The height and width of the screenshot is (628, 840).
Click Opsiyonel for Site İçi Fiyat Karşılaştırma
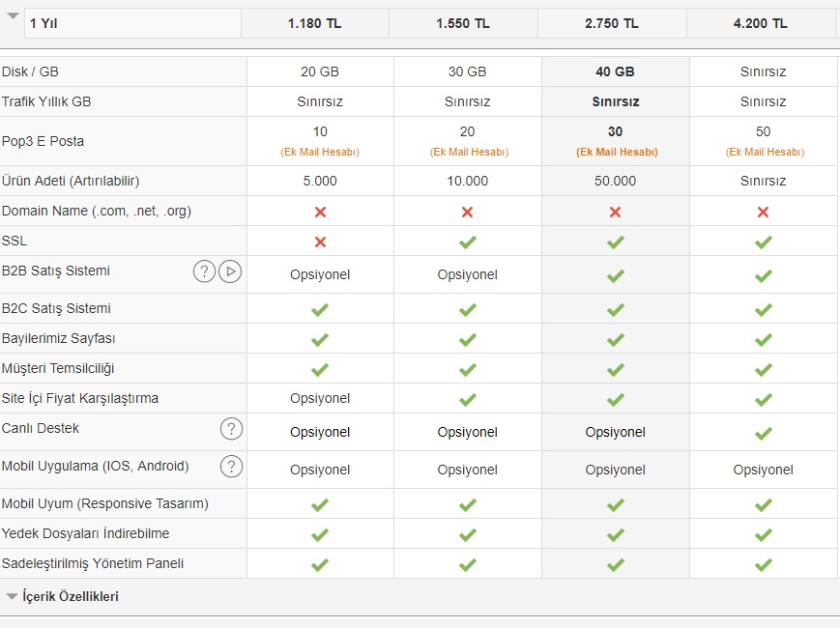tap(320, 398)
